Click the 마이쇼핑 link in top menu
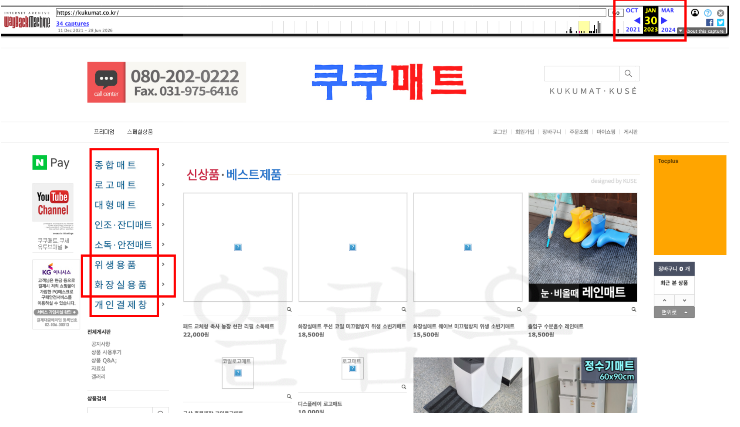Viewport: 740px width, 427px height. click(x=606, y=132)
